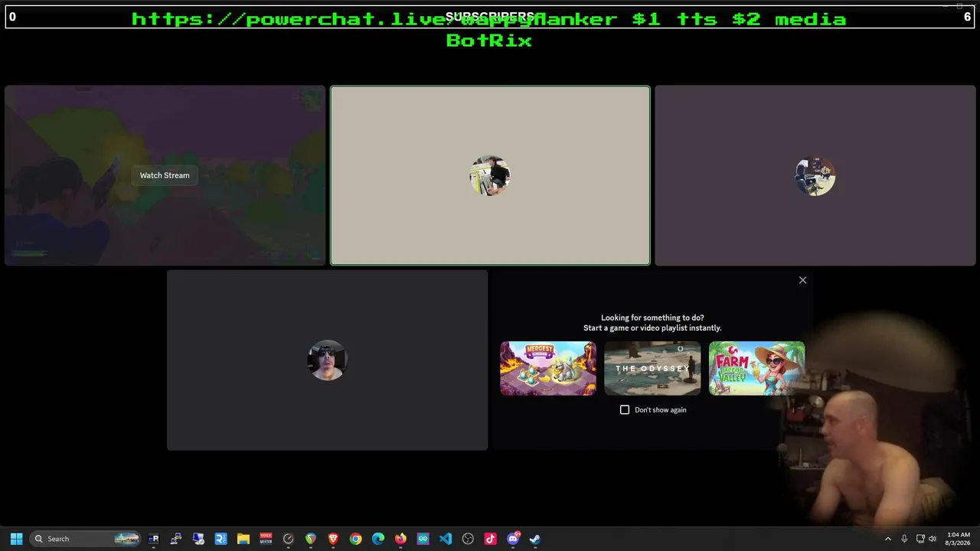
Task: Open the clock showing 1:04 AM
Action: tap(959, 539)
